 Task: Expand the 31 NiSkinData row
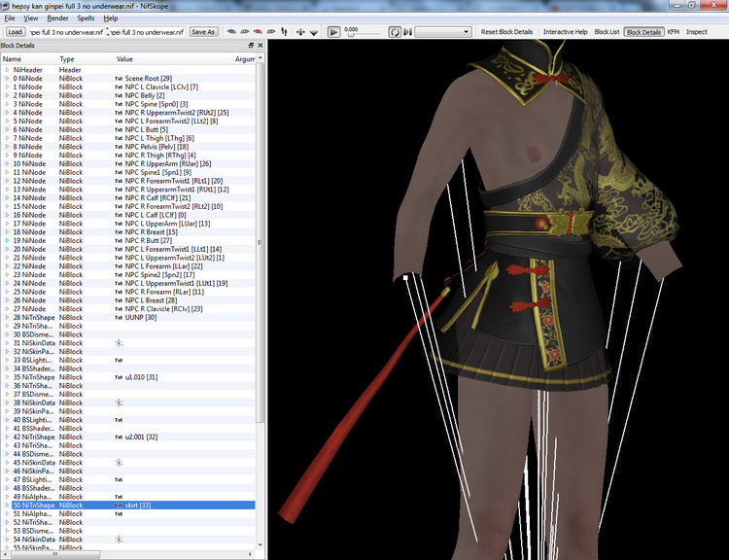point(7,343)
